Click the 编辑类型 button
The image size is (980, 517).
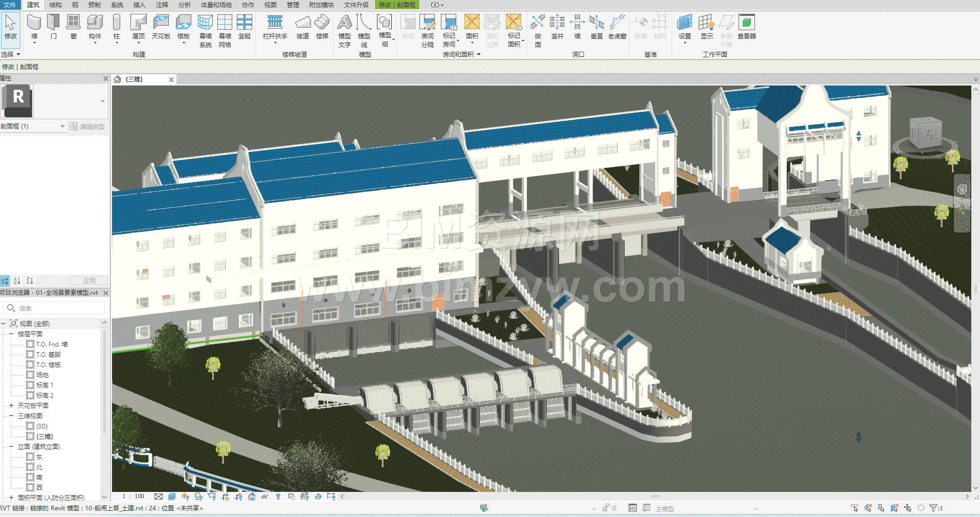click(87, 126)
